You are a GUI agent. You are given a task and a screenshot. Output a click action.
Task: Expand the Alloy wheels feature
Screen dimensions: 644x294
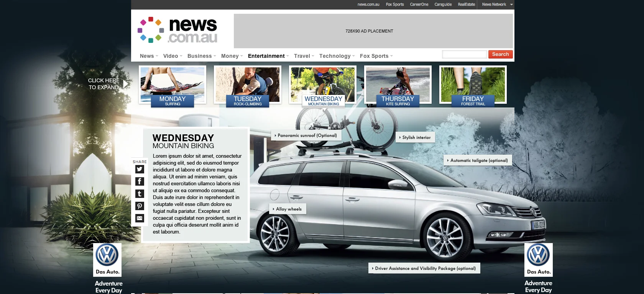tap(287, 209)
